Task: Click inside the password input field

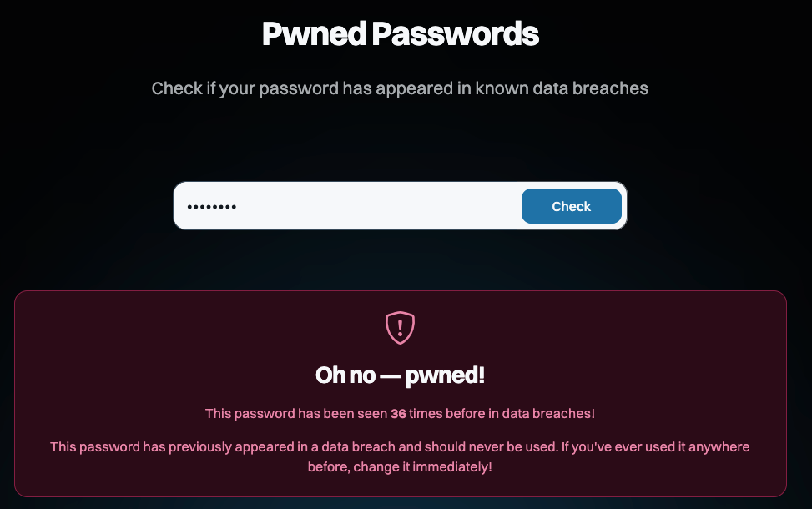Action: click(334, 205)
